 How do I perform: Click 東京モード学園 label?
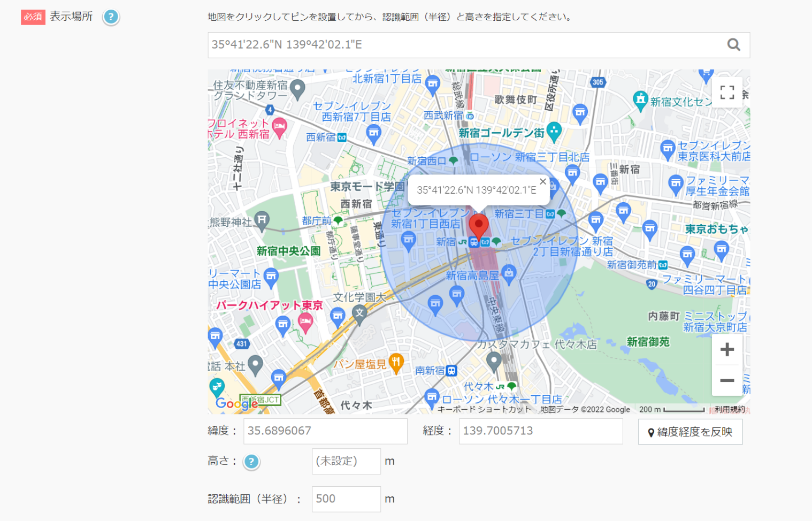[x=367, y=187]
